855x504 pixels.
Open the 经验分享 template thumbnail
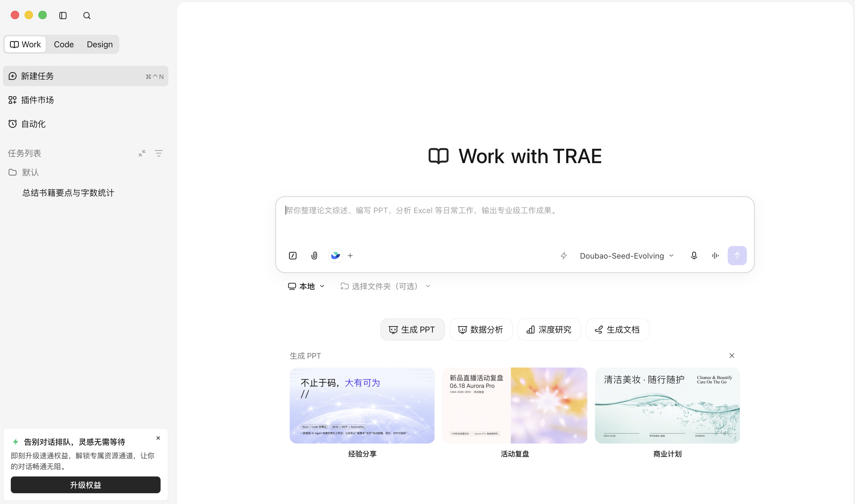362,406
